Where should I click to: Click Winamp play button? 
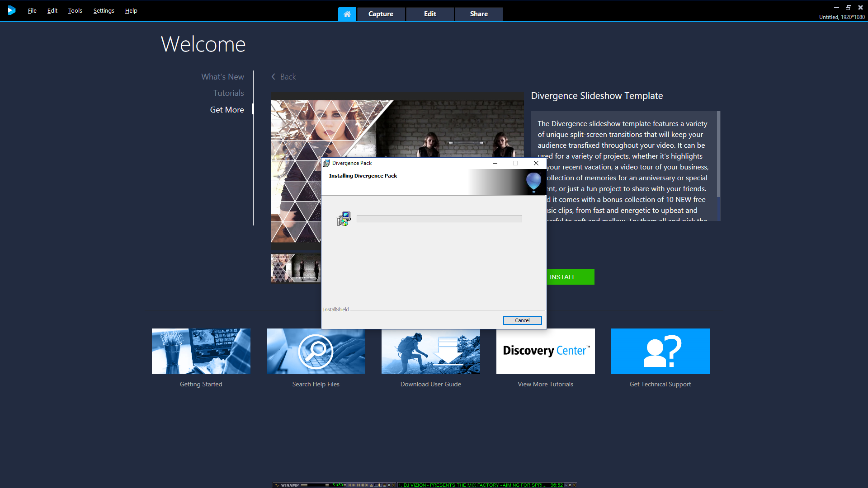click(354, 485)
